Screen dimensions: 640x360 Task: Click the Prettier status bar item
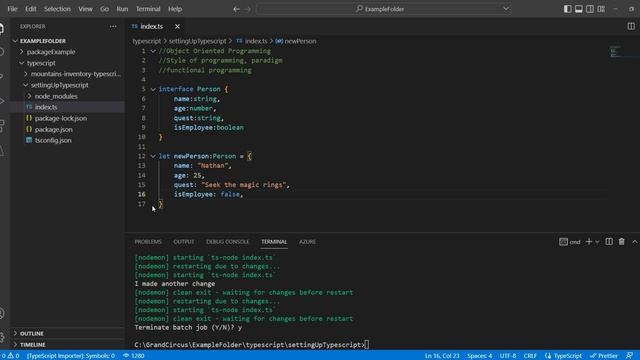[604, 356]
